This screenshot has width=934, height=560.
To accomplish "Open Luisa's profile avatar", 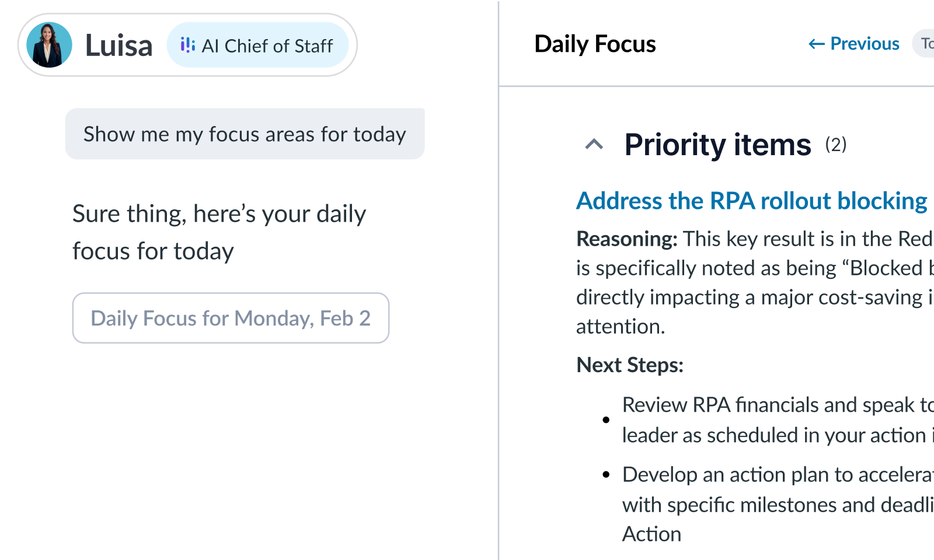I will click(49, 44).
